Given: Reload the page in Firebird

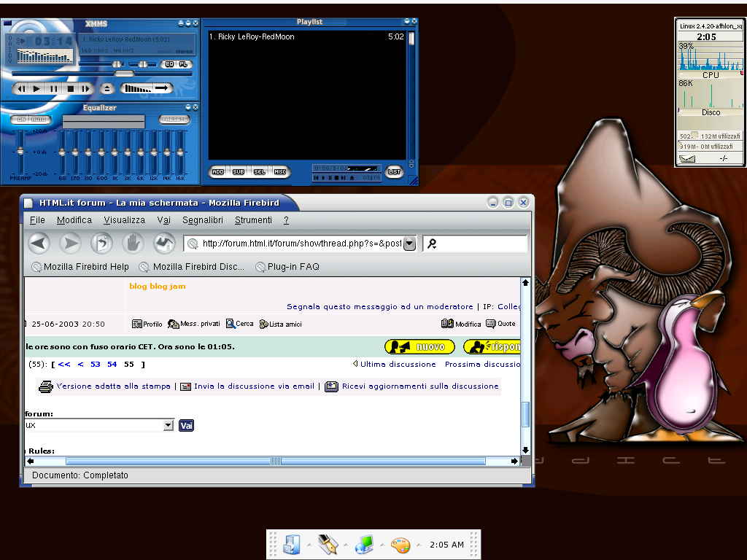Looking at the screenshot, I should tap(102, 244).
